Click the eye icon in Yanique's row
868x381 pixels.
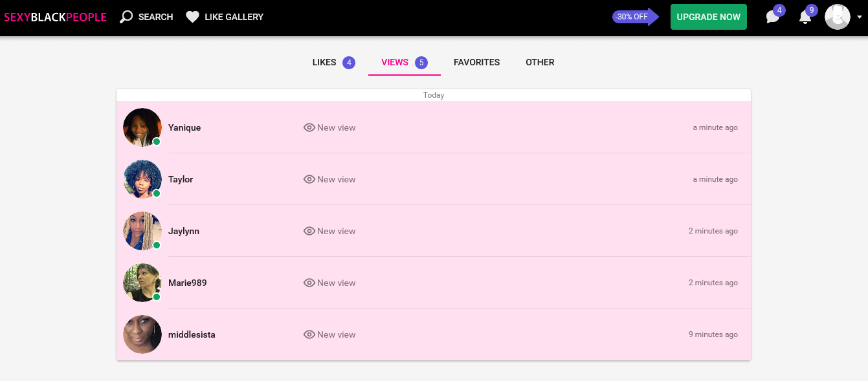309,127
